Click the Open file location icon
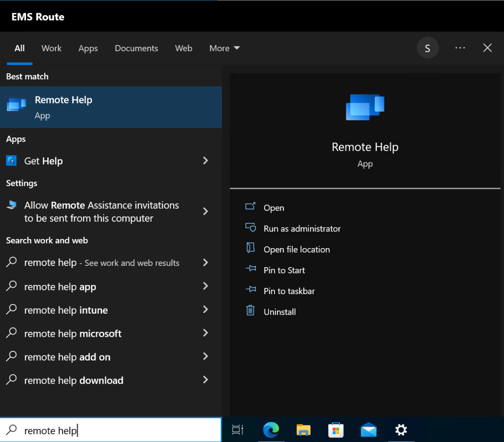Image resolution: width=504 pixels, height=442 pixels. 251,249
